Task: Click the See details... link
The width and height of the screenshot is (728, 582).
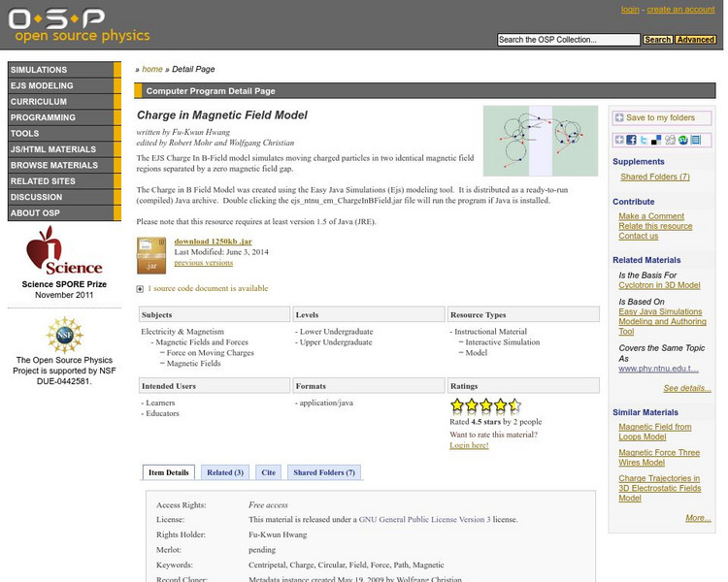Action: pos(686,388)
